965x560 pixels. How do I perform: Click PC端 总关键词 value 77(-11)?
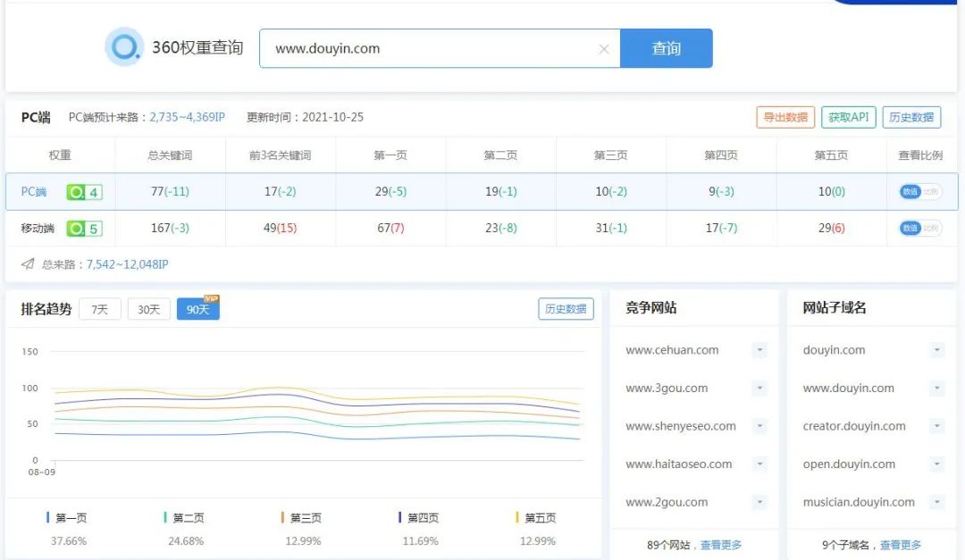point(170,191)
